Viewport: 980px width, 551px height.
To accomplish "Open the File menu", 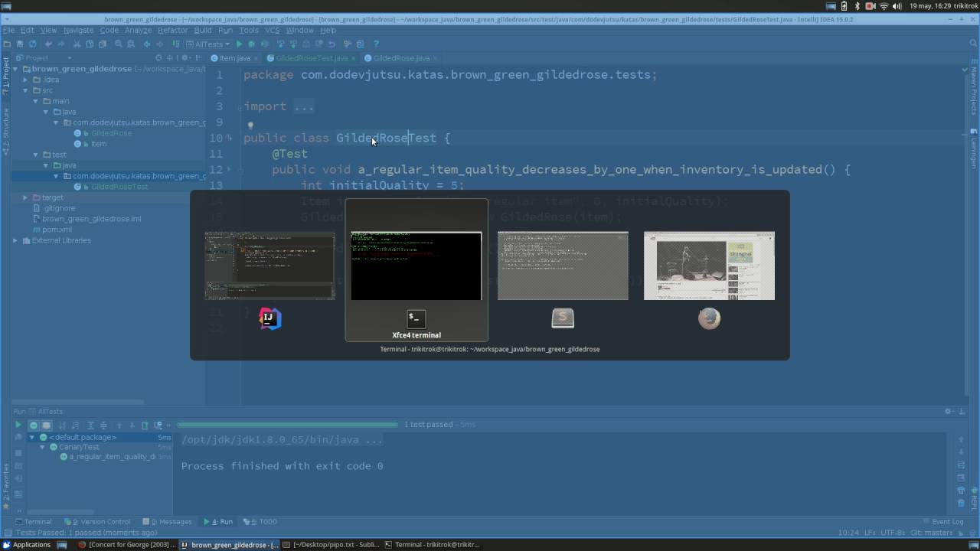I will point(8,30).
